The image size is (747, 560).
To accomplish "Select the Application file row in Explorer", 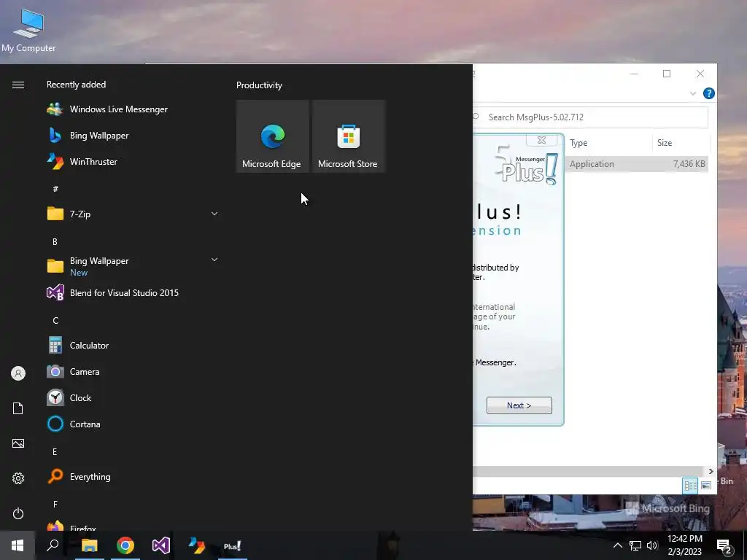I will (638, 164).
